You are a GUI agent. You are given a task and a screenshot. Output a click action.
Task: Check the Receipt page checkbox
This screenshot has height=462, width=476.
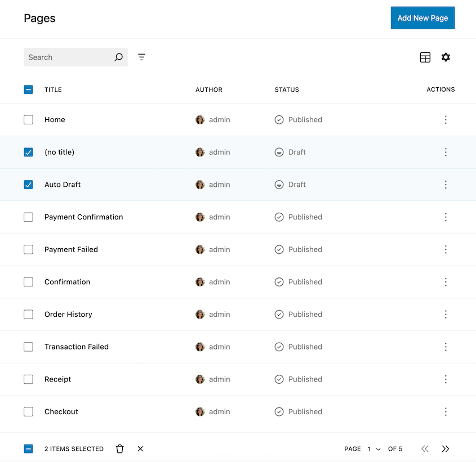28,379
